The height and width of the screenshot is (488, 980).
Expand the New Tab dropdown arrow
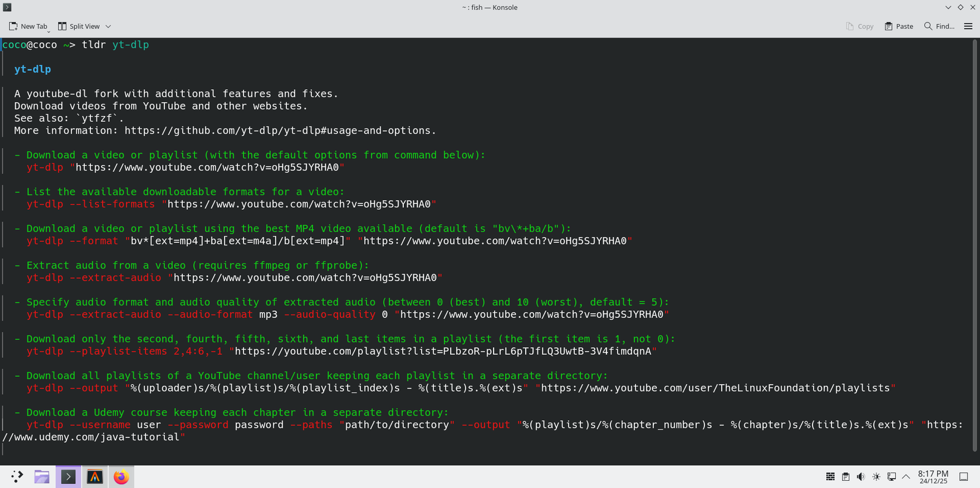[x=49, y=30]
